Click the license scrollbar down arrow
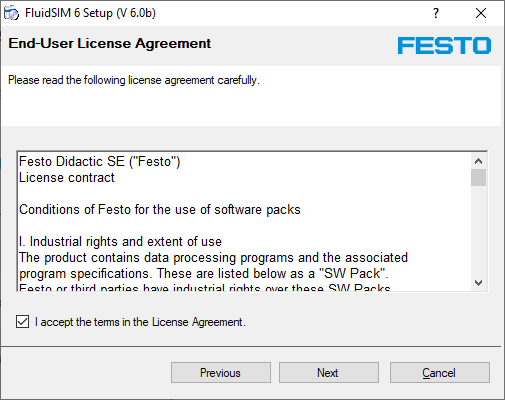Viewport: 505px width, 400px height. pos(479,283)
